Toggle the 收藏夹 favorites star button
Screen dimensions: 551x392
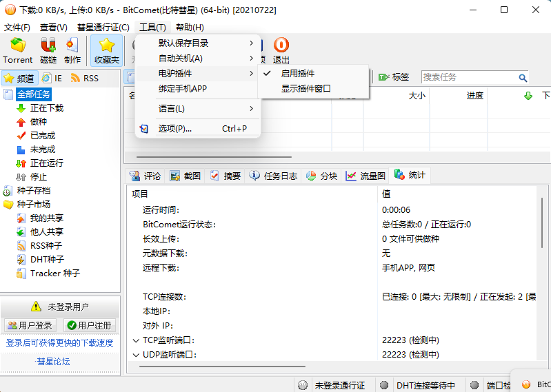coord(106,50)
